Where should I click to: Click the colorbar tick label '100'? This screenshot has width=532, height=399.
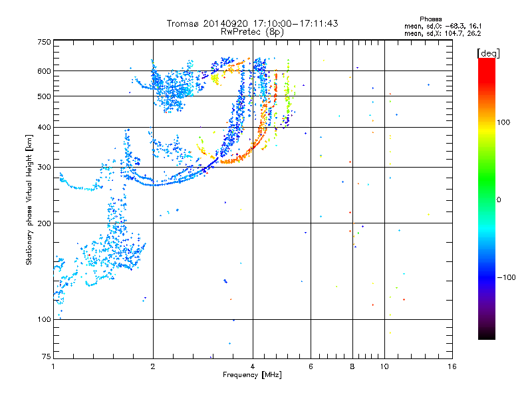point(503,122)
